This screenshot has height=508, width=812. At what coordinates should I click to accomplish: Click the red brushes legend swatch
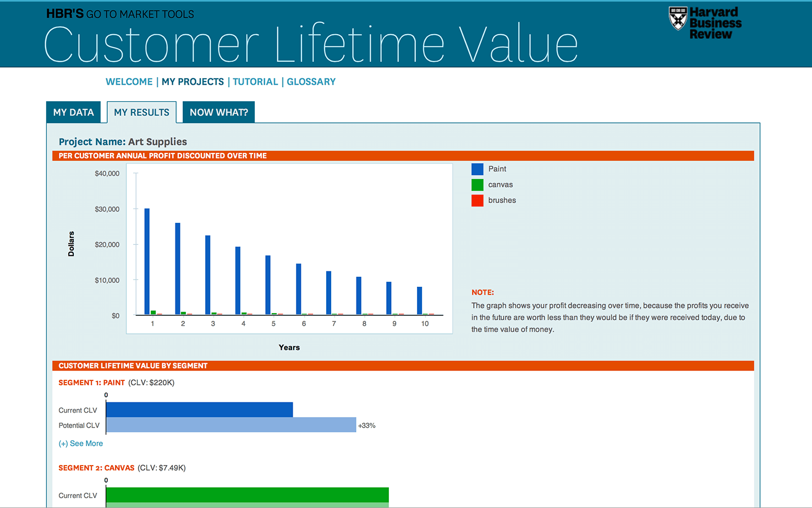[x=478, y=200]
